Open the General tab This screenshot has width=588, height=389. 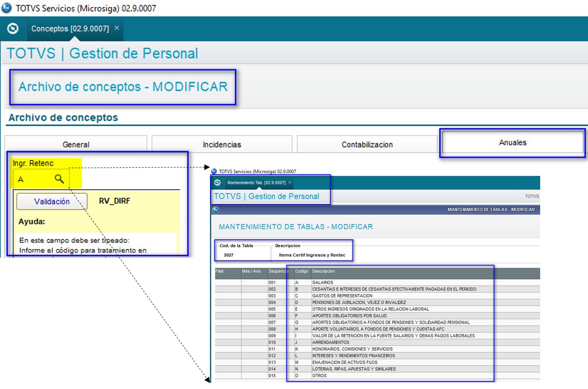(x=76, y=144)
